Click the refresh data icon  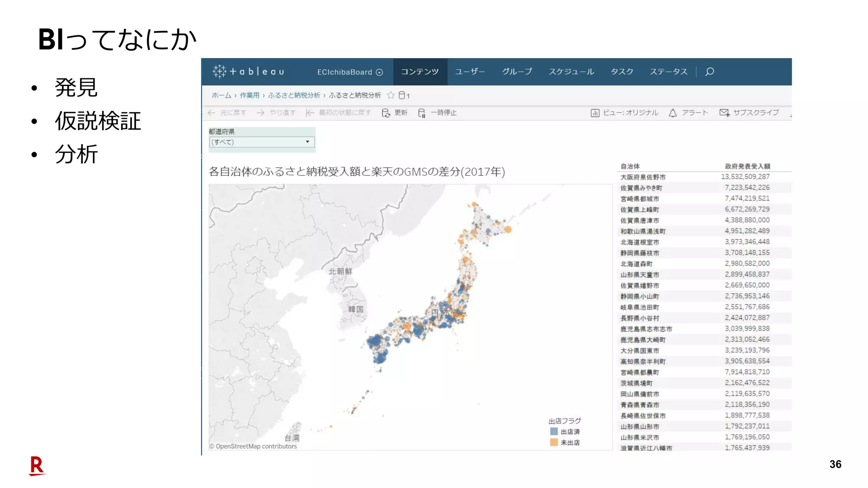(x=386, y=113)
